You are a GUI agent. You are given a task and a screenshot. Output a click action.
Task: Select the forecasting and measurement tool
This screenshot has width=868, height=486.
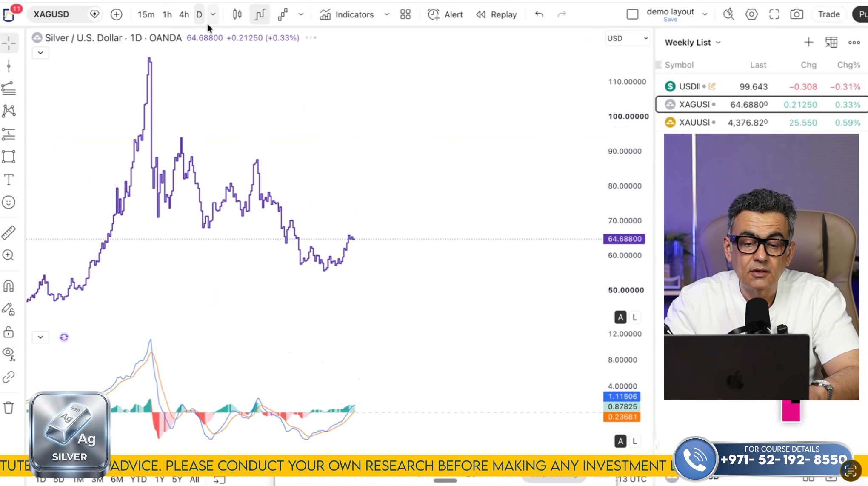point(9,134)
